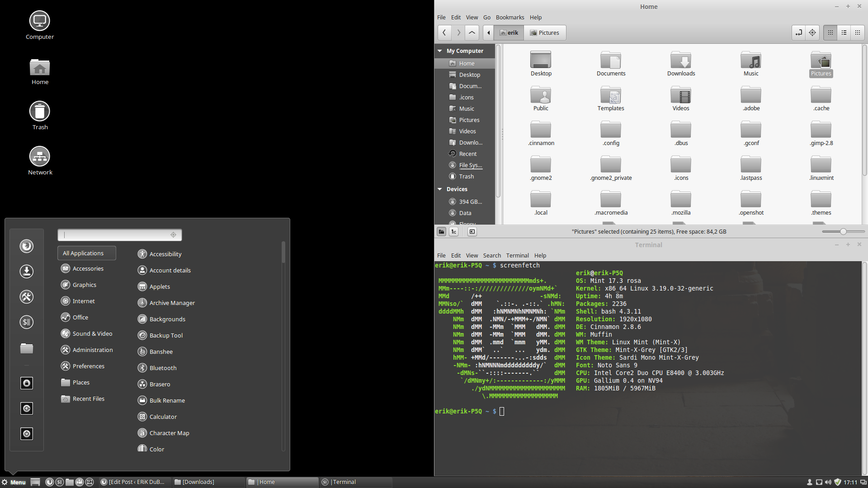Click the Network icon on the desktop
868x488 pixels.
click(x=39, y=157)
